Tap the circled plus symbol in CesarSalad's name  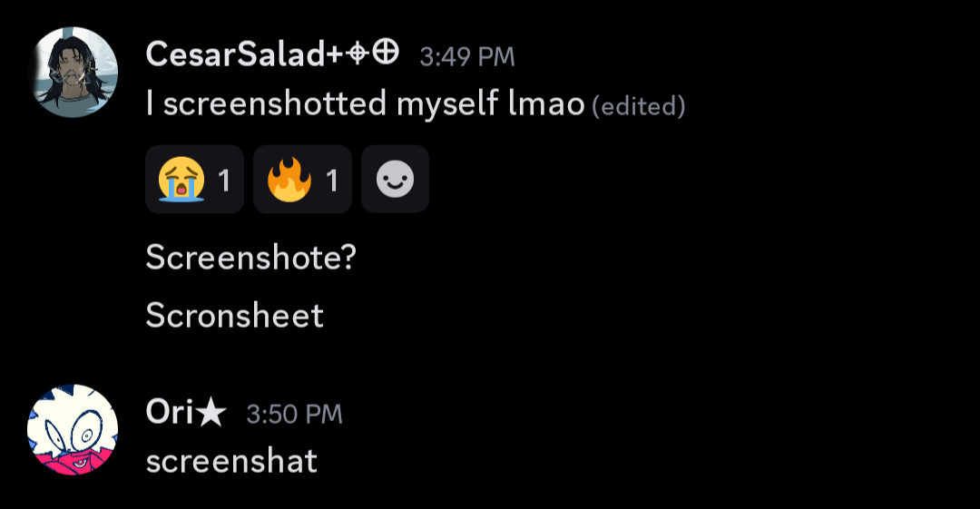click(x=387, y=54)
